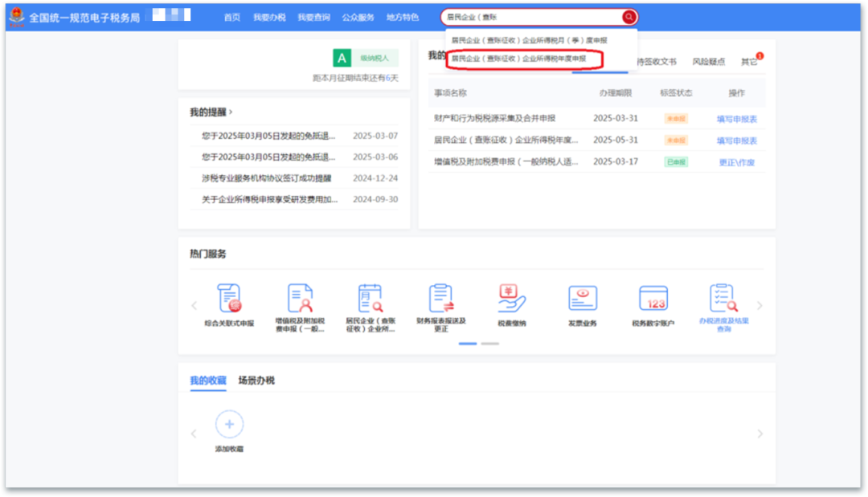Open 税务数字账户 icon
Image resolution: width=868 pixels, height=497 pixels.
coord(653,299)
